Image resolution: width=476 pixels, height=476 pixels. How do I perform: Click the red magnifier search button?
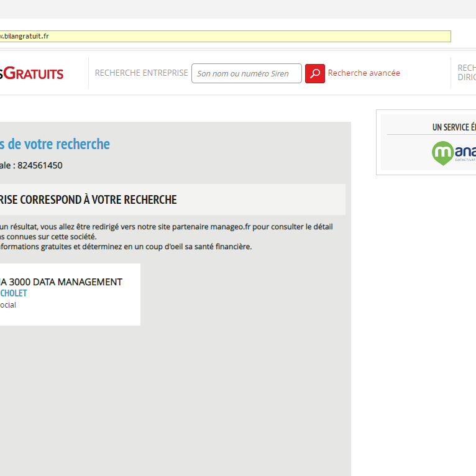pos(314,73)
